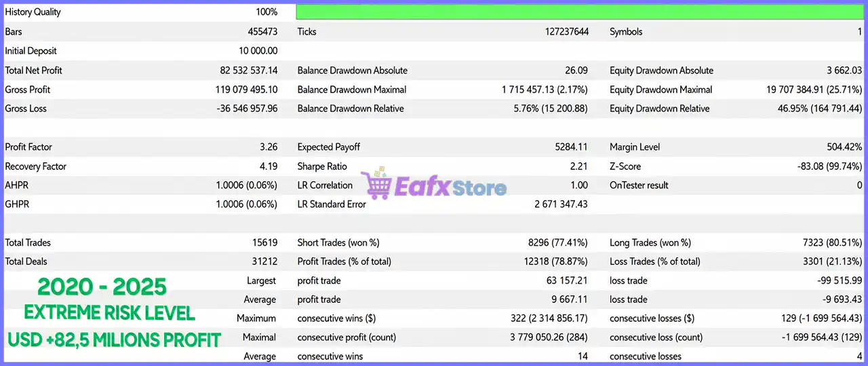Click Gross Profit value 119 079 495.10
The width and height of the screenshot is (868, 366).
point(246,90)
